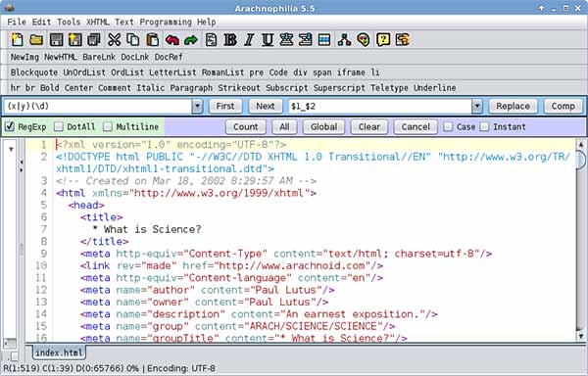588x376 pixels.
Task: Open the Text menu
Action: click(124, 23)
